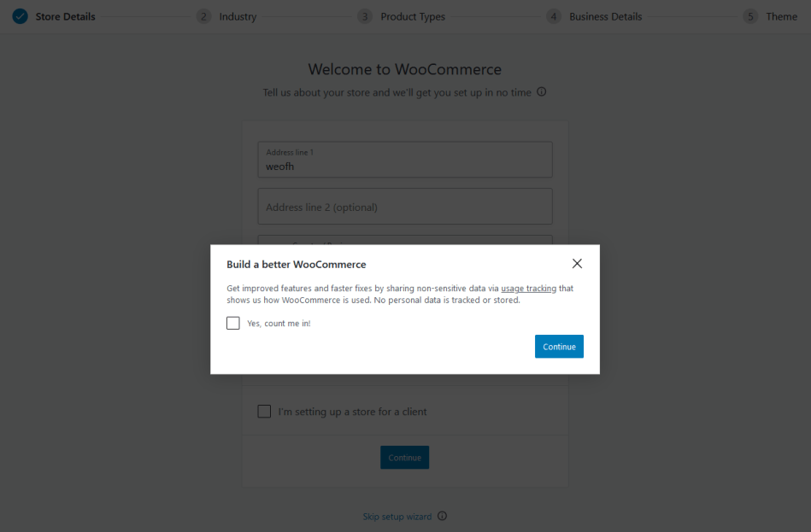
Task: Click the step 3 Product Types circle icon
Action: click(365, 16)
